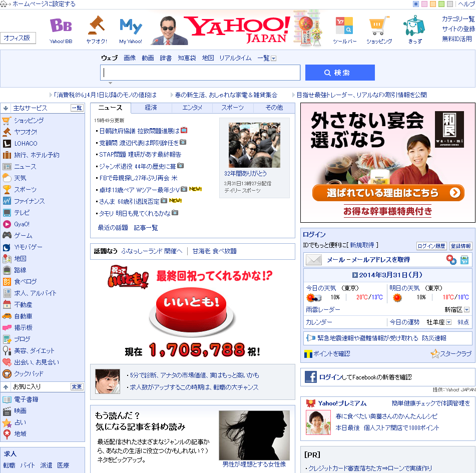Image resolution: width=476 pixels, height=473 pixels.
Task: Select the blue page color swatch
Action: point(416,4)
